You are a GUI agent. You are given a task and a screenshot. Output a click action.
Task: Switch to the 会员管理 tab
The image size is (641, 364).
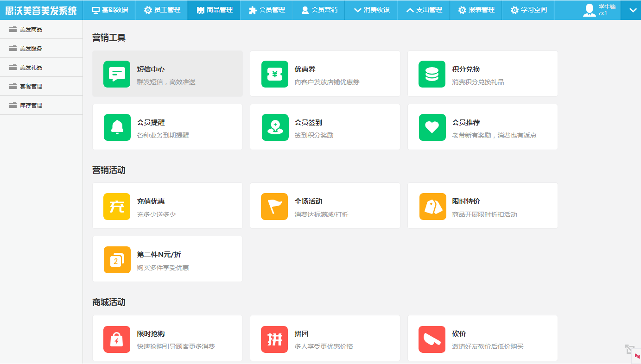click(x=267, y=10)
